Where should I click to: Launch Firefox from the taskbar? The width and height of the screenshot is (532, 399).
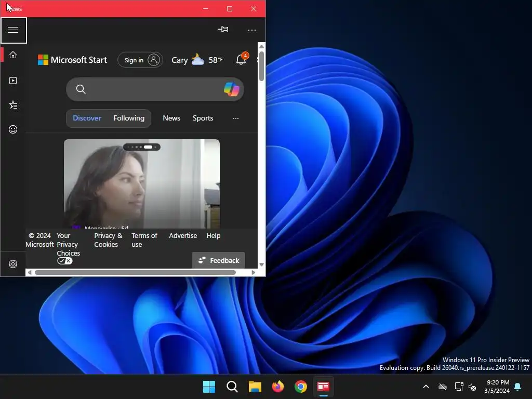pyautogui.click(x=278, y=387)
